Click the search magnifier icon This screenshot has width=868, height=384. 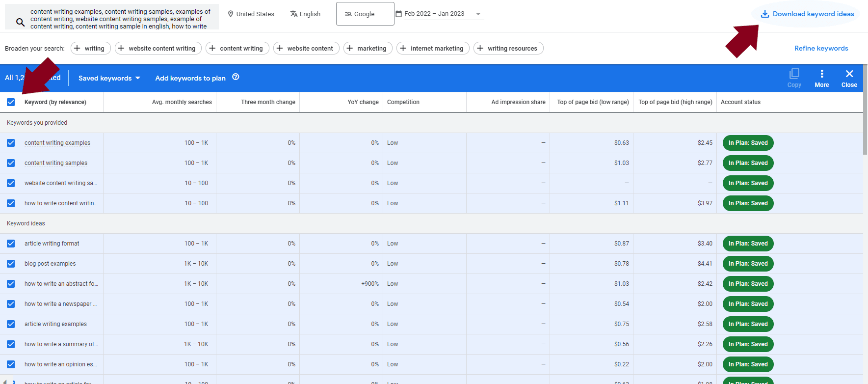[20, 22]
